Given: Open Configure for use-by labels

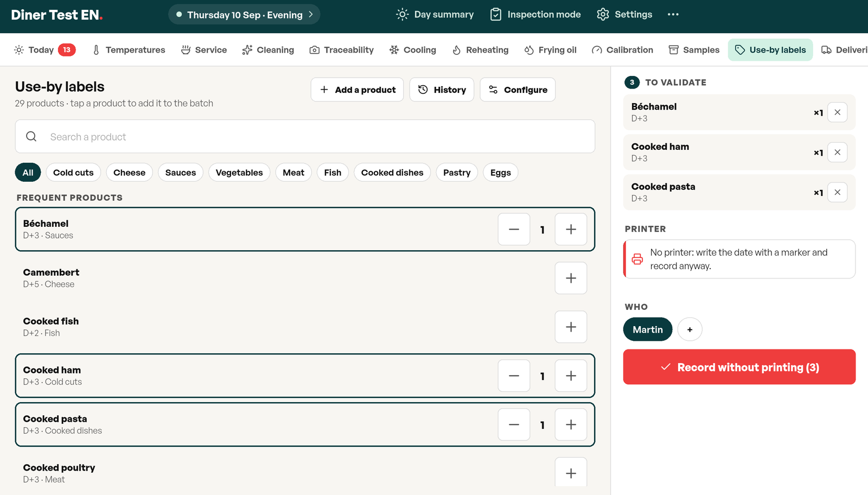Looking at the screenshot, I should (518, 90).
